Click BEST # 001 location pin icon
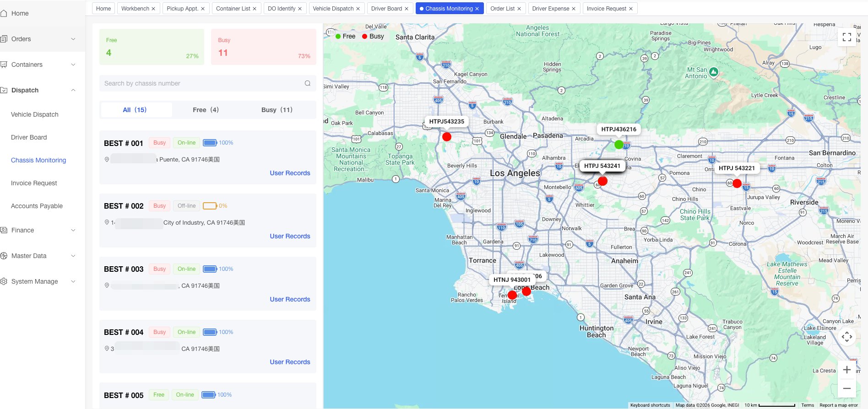 [x=107, y=159]
